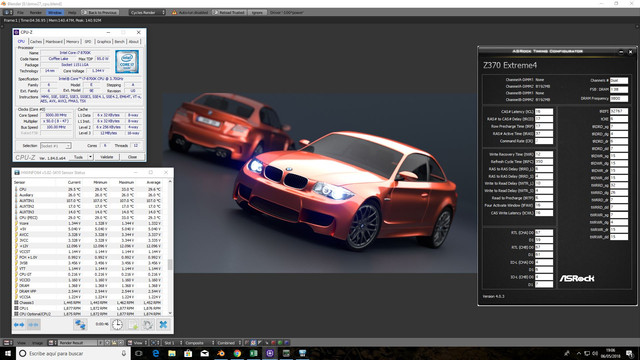Click the Intel Core i7 logo in CPU-Z
Viewport: 640px width, 360px height.
coord(127,62)
